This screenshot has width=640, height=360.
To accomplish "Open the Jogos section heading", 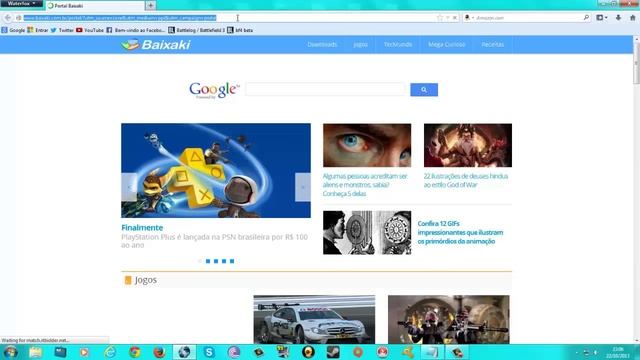I will click(x=146, y=280).
